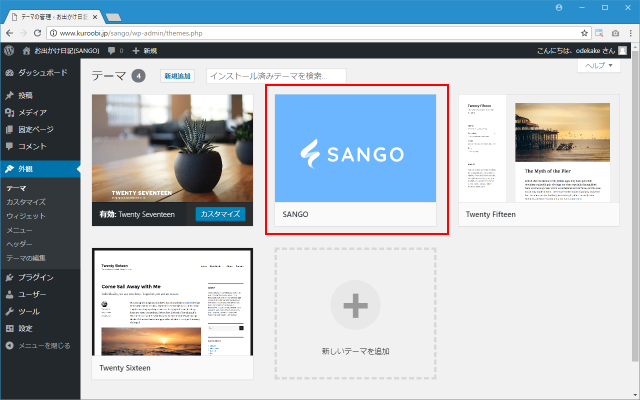Click the 新規追加 button
The image size is (640, 400).
177,76
